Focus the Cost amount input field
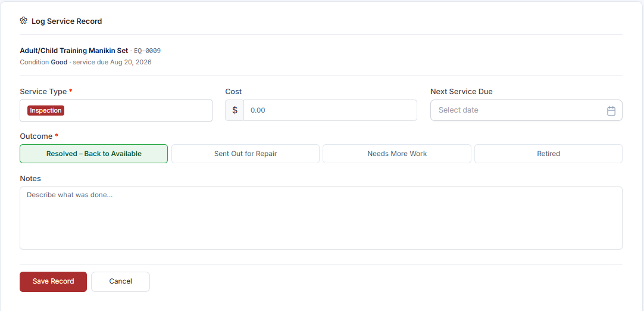644x311 pixels. click(x=330, y=110)
